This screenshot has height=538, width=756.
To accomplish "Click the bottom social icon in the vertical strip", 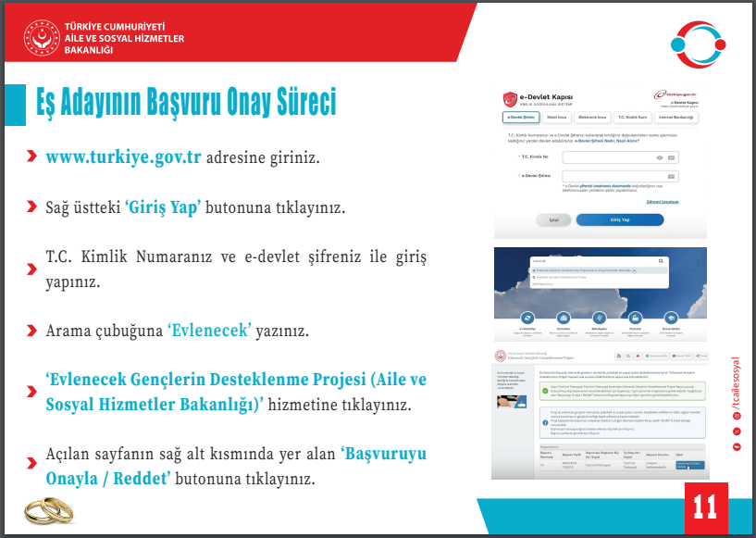I will [737, 447].
